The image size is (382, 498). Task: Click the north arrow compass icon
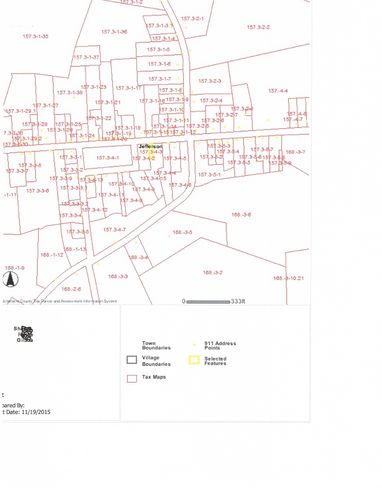(11, 279)
